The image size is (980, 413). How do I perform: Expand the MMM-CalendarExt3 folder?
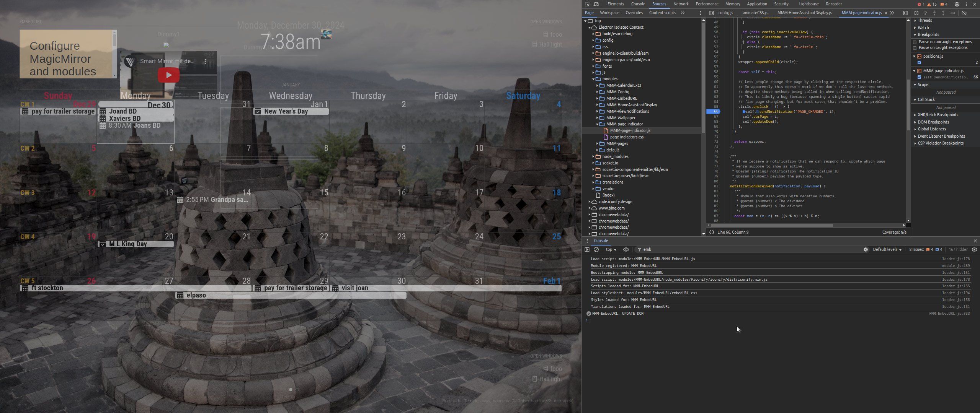point(597,85)
